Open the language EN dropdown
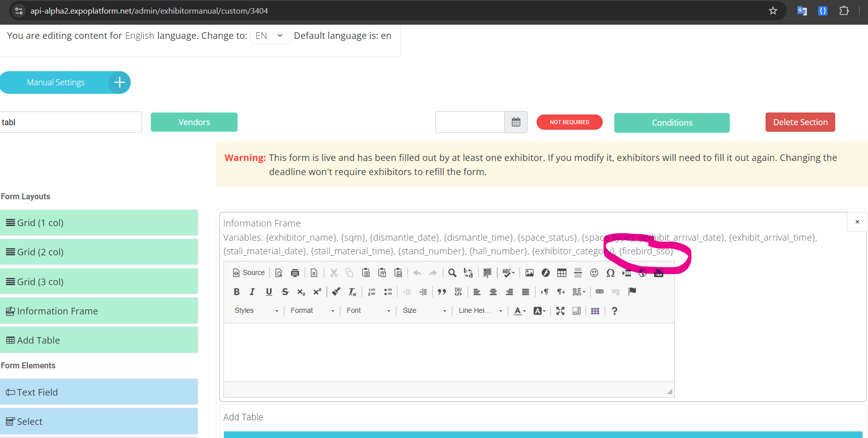This screenshot has width=868, height=438. 270,36
